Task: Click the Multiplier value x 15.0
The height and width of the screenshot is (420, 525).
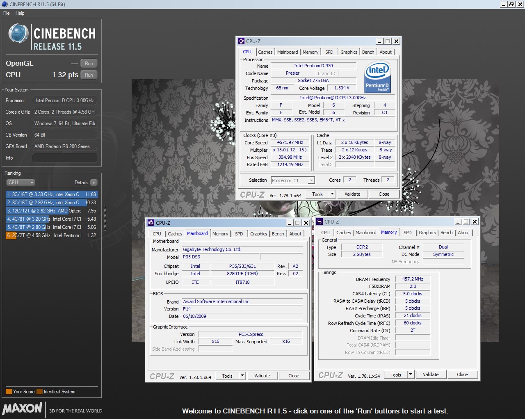Action: click(x=290, y=150)
